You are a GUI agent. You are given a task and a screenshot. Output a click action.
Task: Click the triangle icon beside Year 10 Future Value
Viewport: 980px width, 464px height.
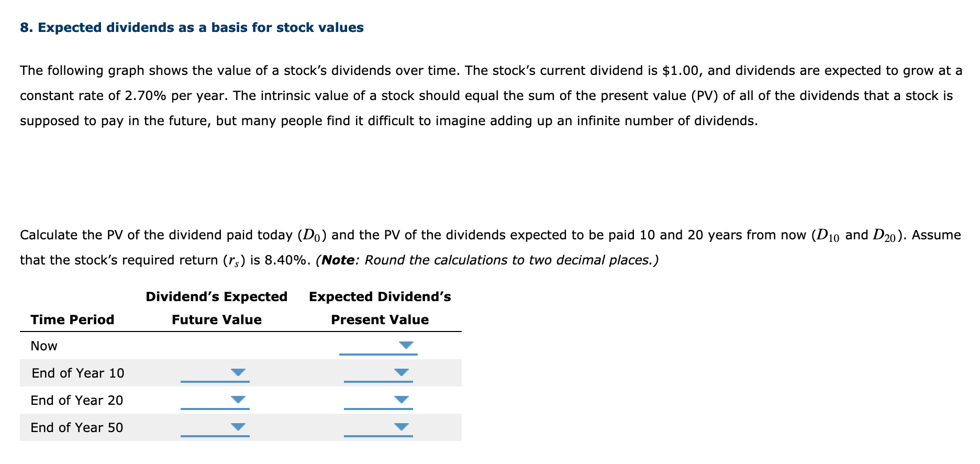[238, 372]
